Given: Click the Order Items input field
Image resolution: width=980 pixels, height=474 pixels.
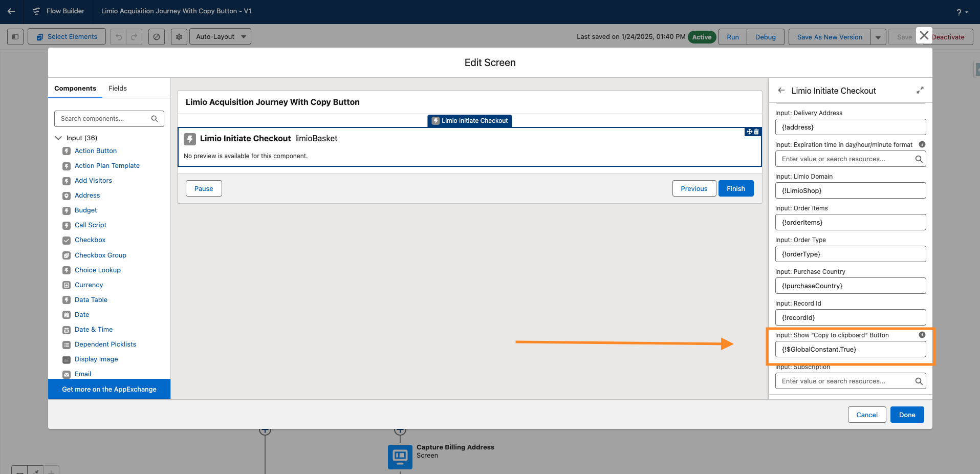Looking at the screenshot, I should [x=851, y=222].
